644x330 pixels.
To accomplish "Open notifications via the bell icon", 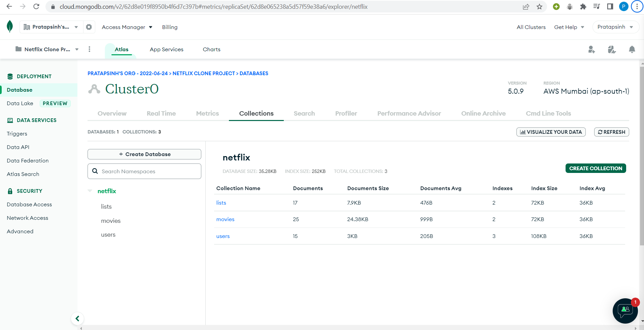I will coord(632,49).
